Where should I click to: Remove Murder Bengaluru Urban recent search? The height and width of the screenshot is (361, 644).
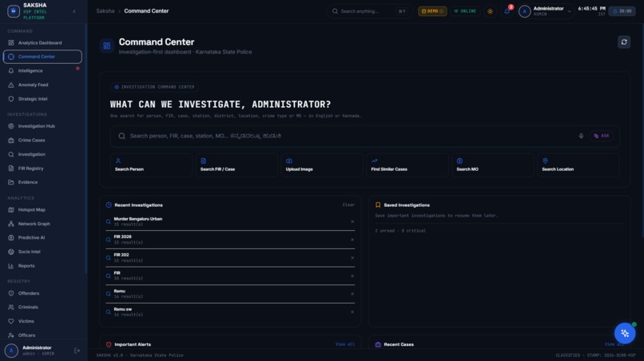pos(352,222)
